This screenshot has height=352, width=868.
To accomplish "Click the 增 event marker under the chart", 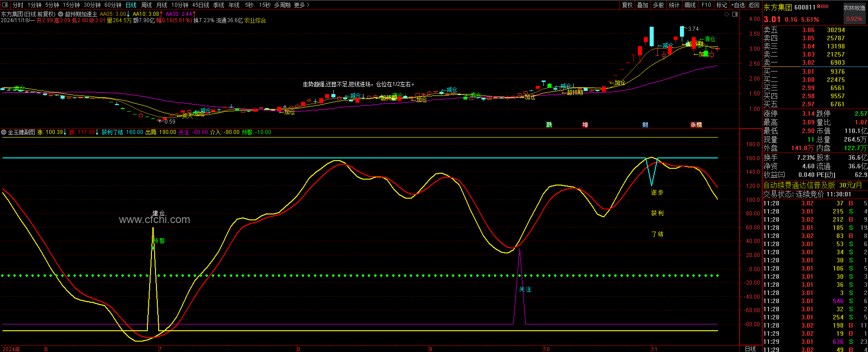I will pos(585,124).
